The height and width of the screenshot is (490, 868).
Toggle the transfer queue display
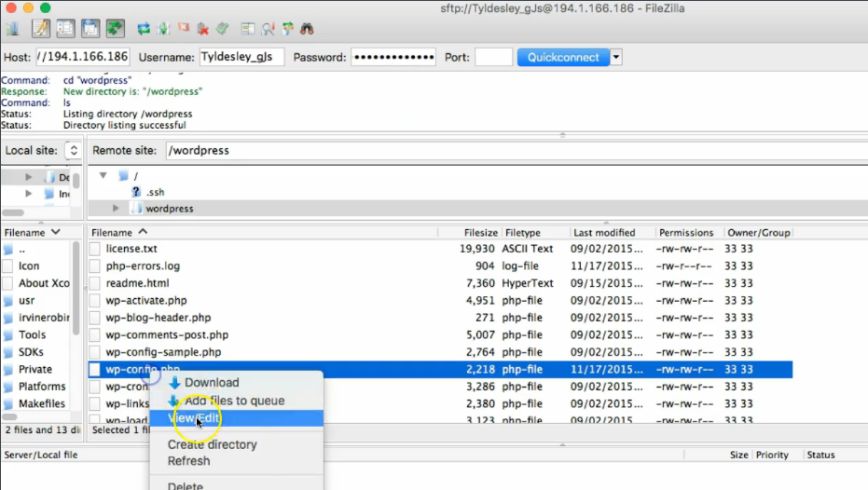point(116,28)
